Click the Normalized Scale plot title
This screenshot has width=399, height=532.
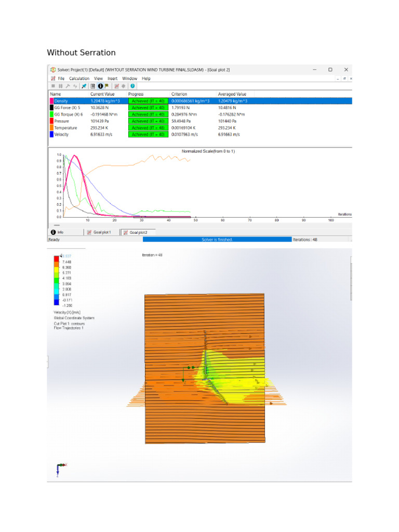click(208, 151)
